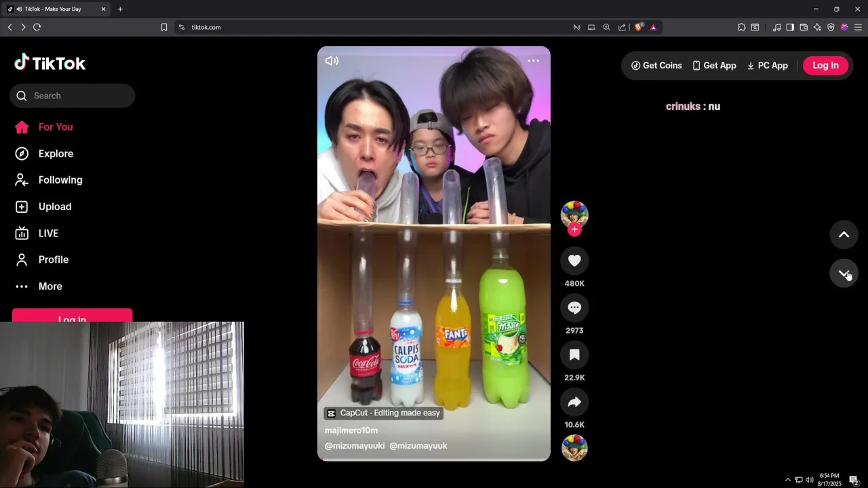Open the Brave Shields lion icon
This screenshot has width=868, height=488.
(639, 27)
